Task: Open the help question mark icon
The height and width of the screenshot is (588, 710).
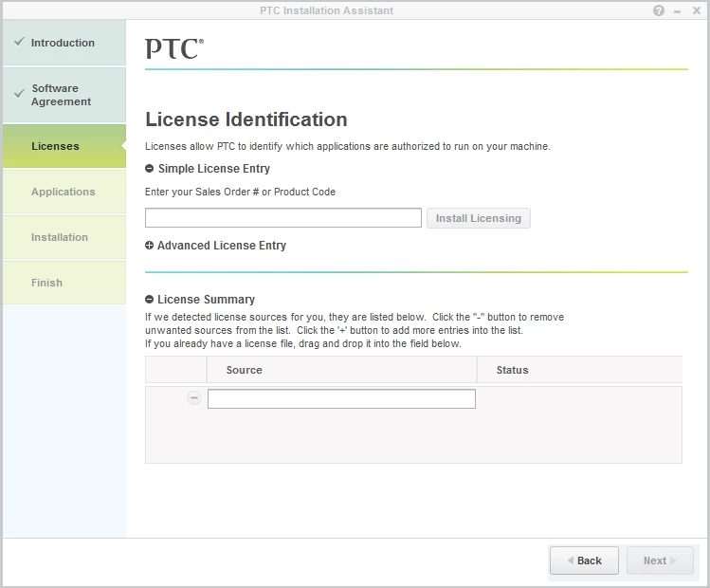Action: point(659,10)
